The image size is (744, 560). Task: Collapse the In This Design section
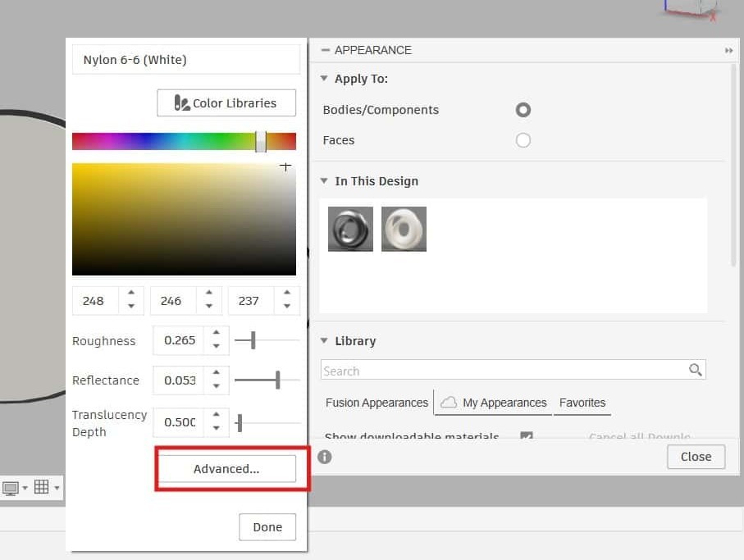pos(324,180)
